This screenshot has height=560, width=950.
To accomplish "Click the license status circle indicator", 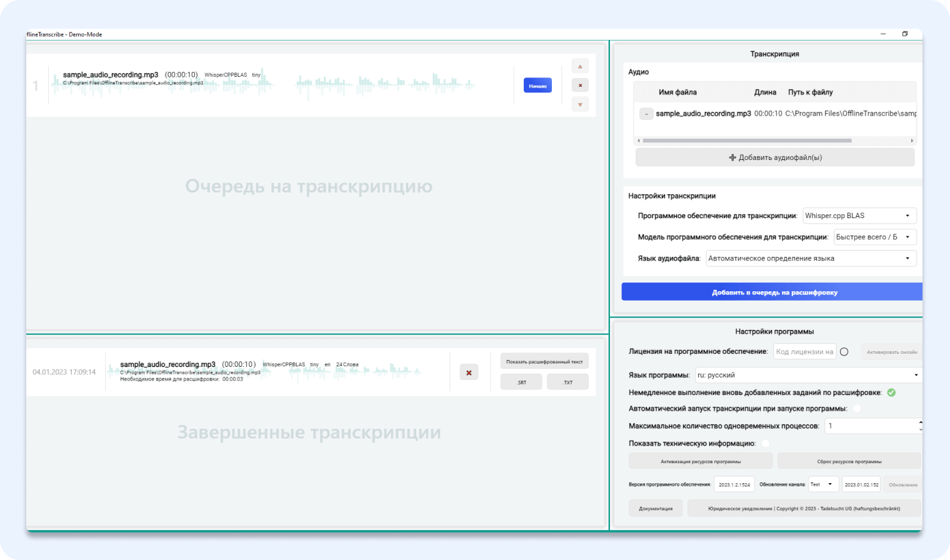I will point(844,352).
